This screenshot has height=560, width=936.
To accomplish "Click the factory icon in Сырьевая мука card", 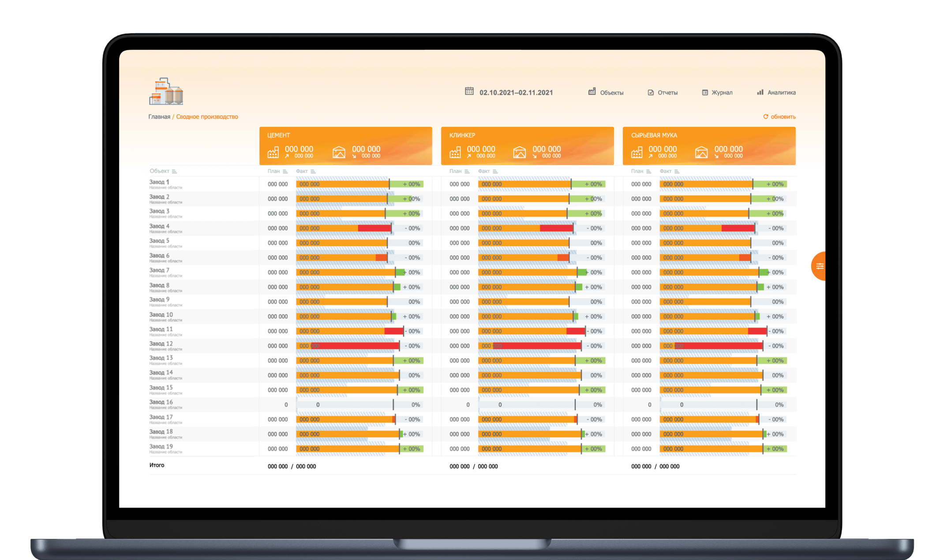I will pos(636,153).
